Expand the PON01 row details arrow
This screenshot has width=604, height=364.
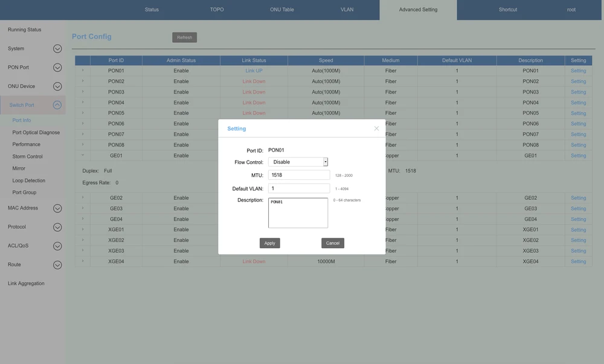[x=83, y=71]
